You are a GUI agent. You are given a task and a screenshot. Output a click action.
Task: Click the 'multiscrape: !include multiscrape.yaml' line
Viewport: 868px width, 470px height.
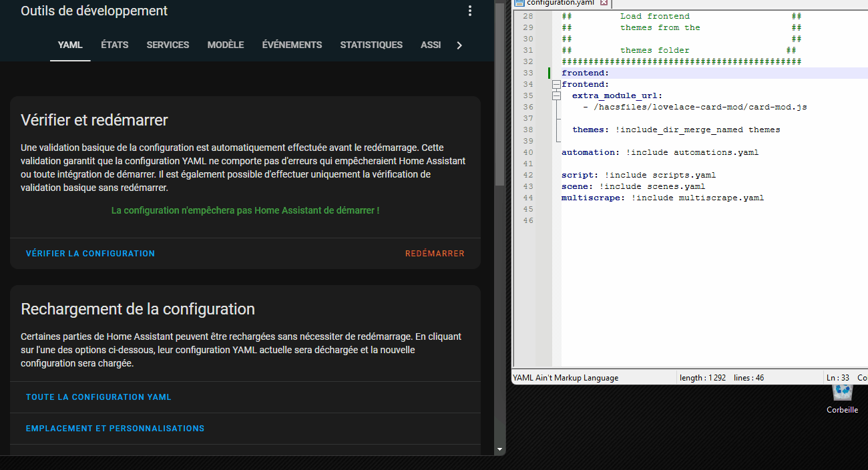[662, 198]
